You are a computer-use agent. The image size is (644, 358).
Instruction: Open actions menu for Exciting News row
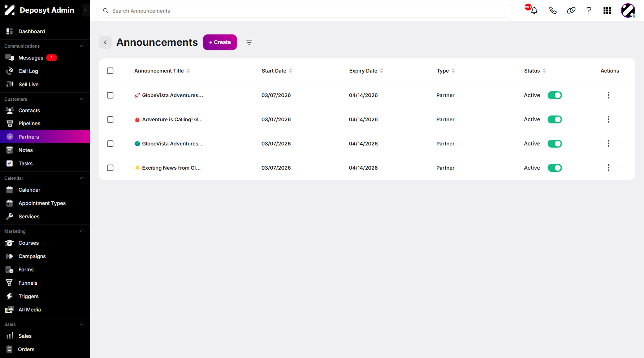(609, 168)
